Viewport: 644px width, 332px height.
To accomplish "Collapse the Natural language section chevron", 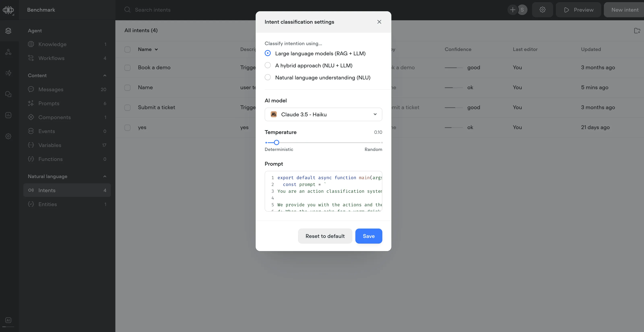I will point(105,176).
